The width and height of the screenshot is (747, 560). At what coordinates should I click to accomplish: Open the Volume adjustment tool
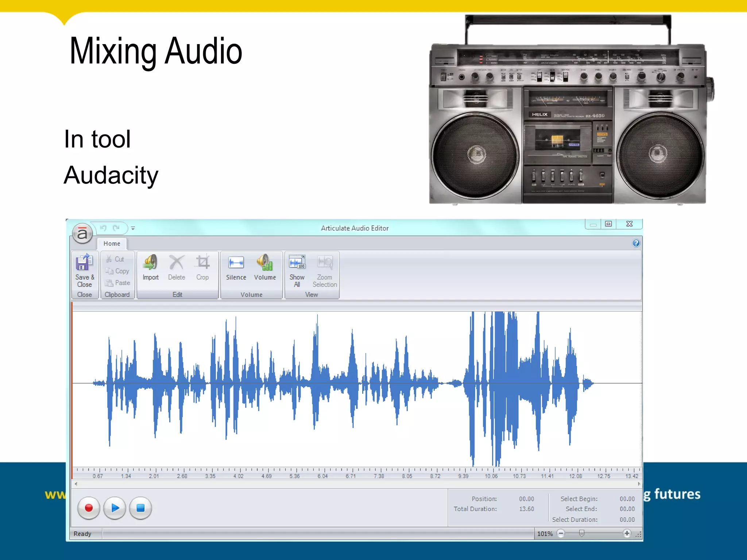pyautogui.click(x=265, y=268)
